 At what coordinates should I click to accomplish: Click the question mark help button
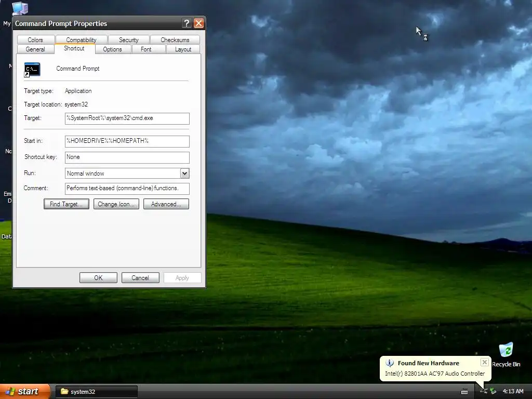187,23
